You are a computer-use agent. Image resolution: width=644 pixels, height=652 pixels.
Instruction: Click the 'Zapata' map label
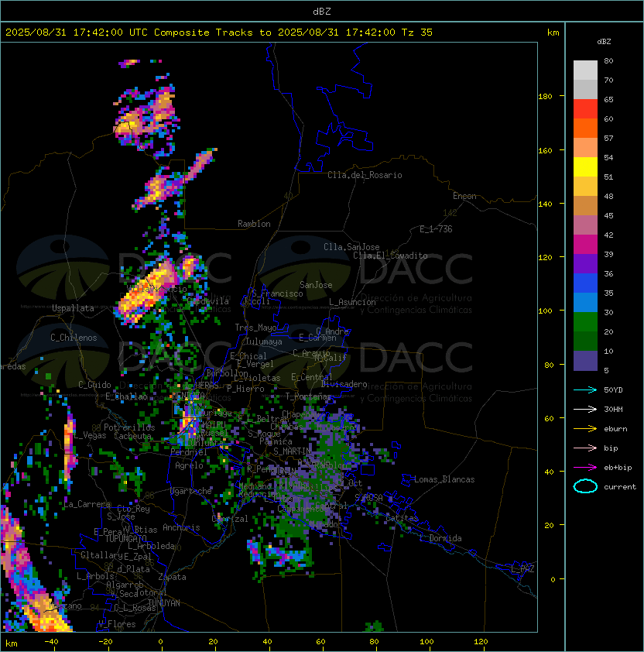pyautogui.click(x=172, y=577)
